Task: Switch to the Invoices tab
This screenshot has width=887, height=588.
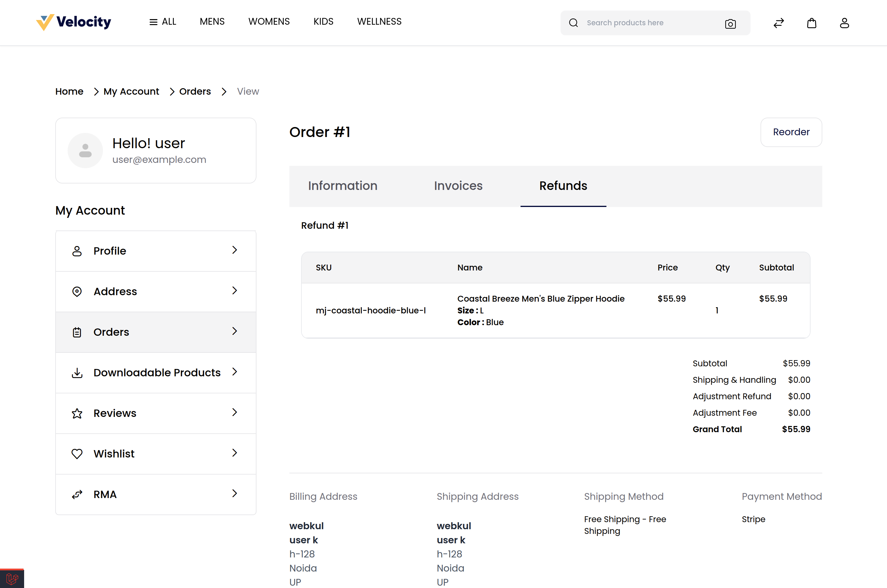Action: coord(458,186)
